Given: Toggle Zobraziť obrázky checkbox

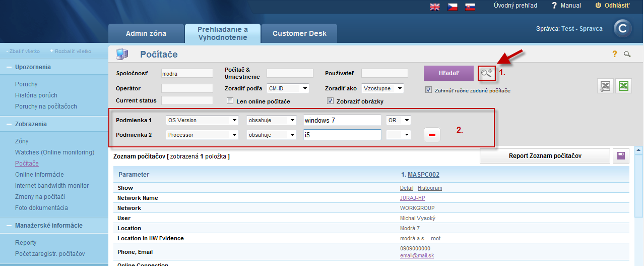Looking at the screenshot, I should 331,101.
